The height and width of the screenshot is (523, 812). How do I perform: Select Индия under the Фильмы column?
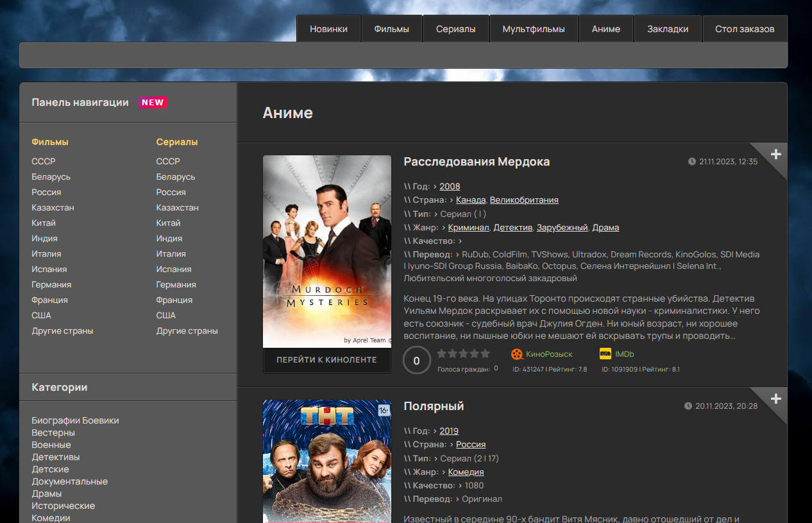pos(45,238)
